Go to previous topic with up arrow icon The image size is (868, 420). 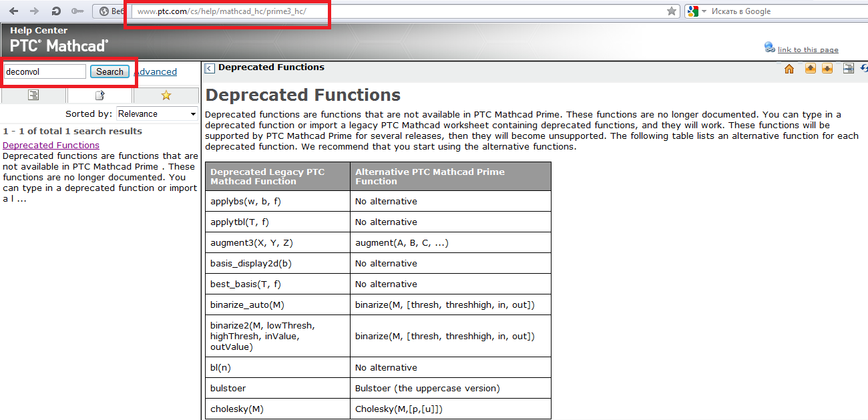pos(811,68)
